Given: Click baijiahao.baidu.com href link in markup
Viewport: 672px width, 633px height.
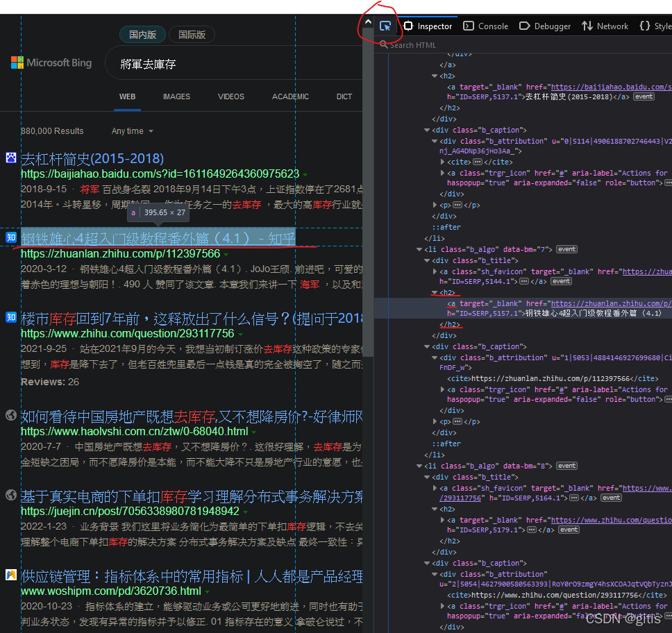Looking at the screenshot, I should tap(611, 87).
